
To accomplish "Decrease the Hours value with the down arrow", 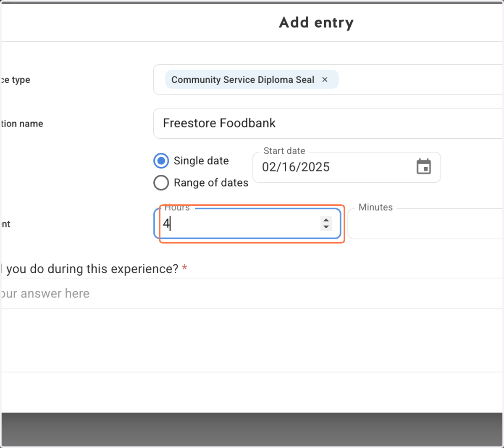I will tap(326, 227).
